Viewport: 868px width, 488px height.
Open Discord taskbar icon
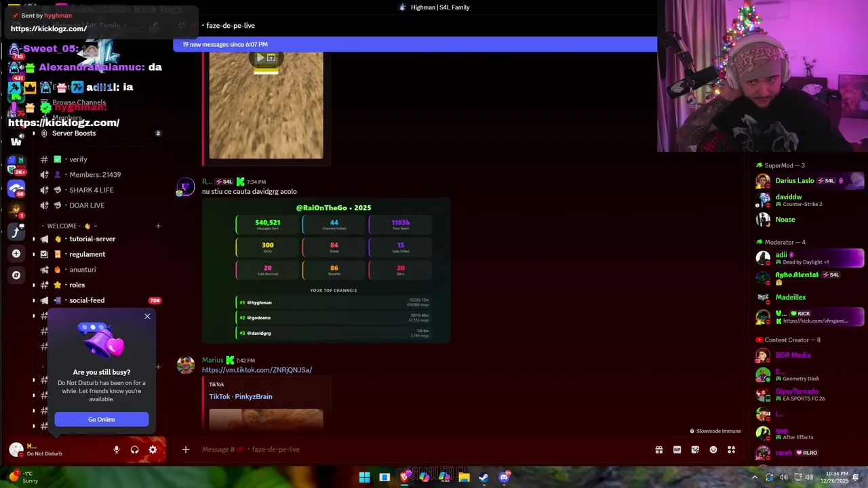pyautogui.click(x=504, y=477)
